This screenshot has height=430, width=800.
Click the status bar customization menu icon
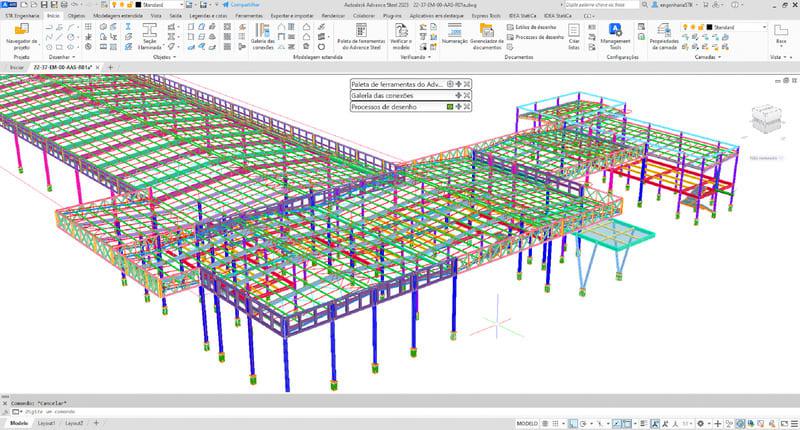pos(794,424)
